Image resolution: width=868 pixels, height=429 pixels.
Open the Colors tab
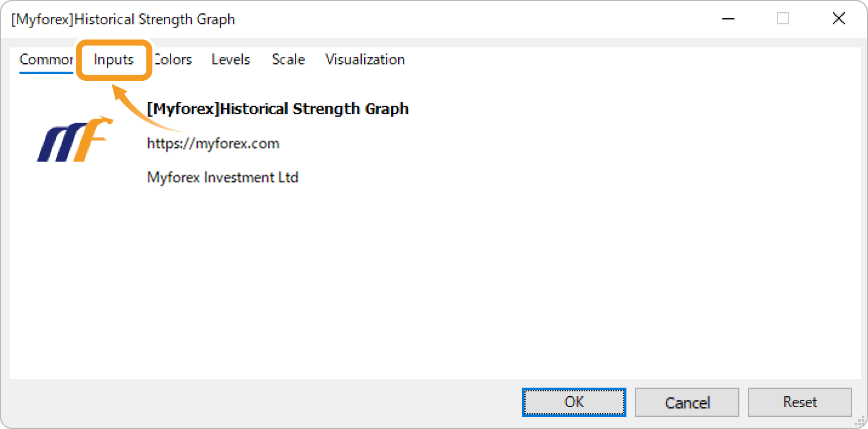coord(174,59)
